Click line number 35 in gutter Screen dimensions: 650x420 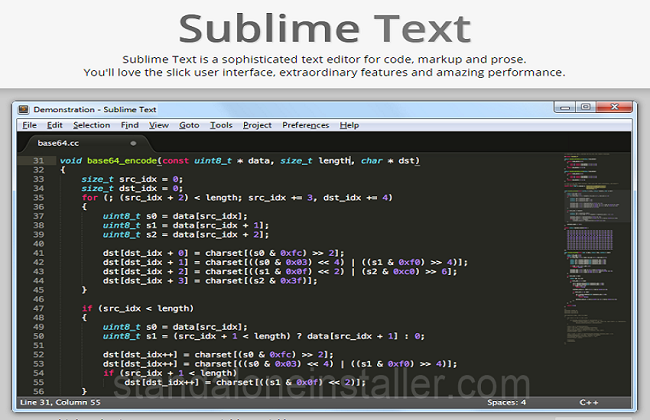[x=39, y=198]
